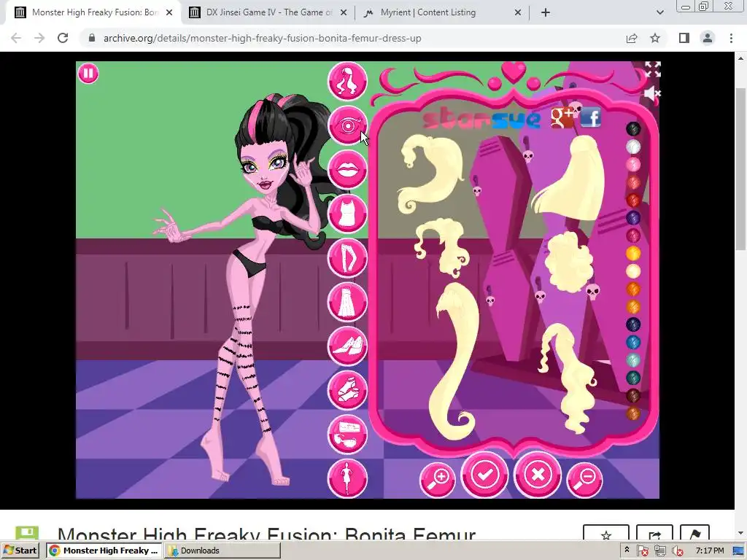The width and height of the screenshot is (747, 560).
Task: Open the Facebook share icon
Action: pyautogui.click(x=591, y=117)
